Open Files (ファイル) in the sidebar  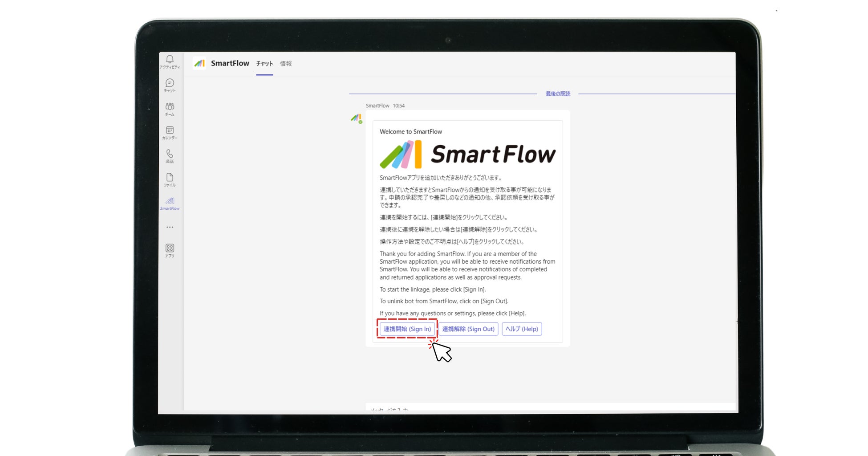pyautogui.click(x=170, y=180)
